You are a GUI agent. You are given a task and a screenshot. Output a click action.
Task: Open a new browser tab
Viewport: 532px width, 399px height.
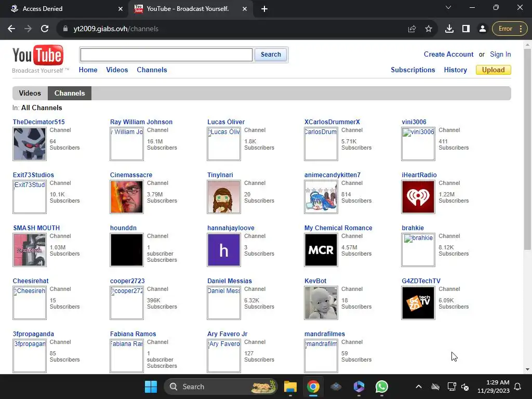264,9
